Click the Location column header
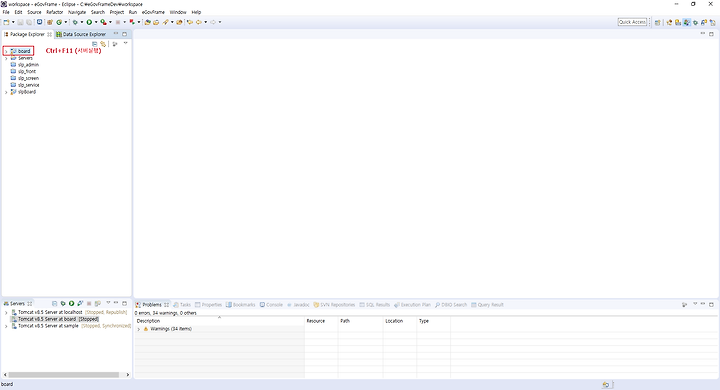720x390 pixels. point(399,321)
